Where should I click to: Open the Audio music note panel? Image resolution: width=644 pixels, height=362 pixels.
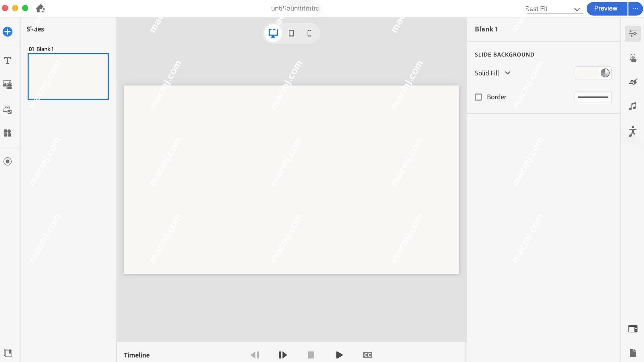pos(633,106)
